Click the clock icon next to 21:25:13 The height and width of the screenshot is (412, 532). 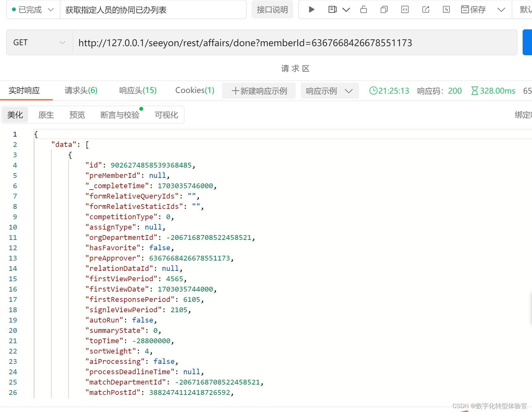(x=373, y=91)
